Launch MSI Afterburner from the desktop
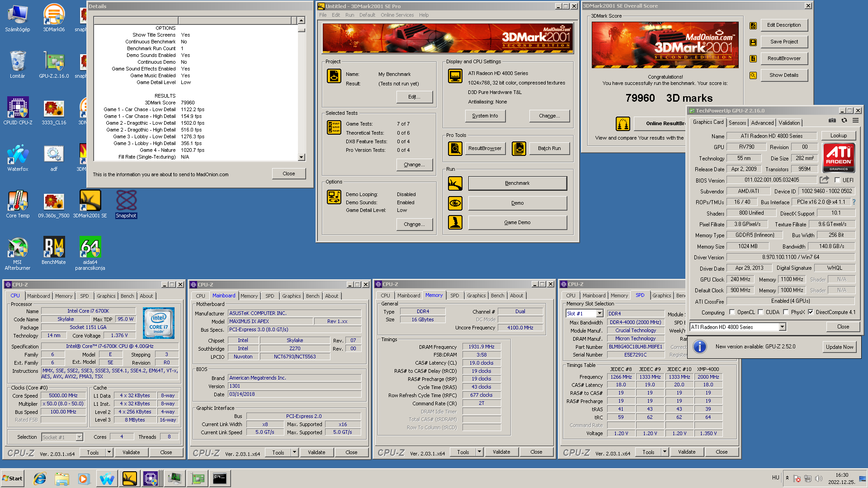This screenshot has width=868, height=488. click(18, 253)
